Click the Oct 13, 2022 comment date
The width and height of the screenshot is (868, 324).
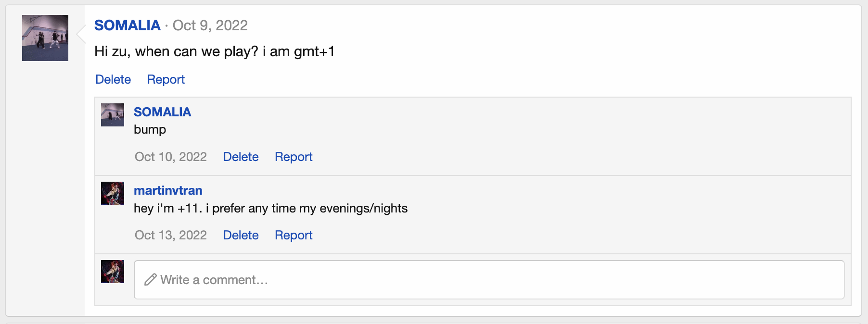(171, 235)
